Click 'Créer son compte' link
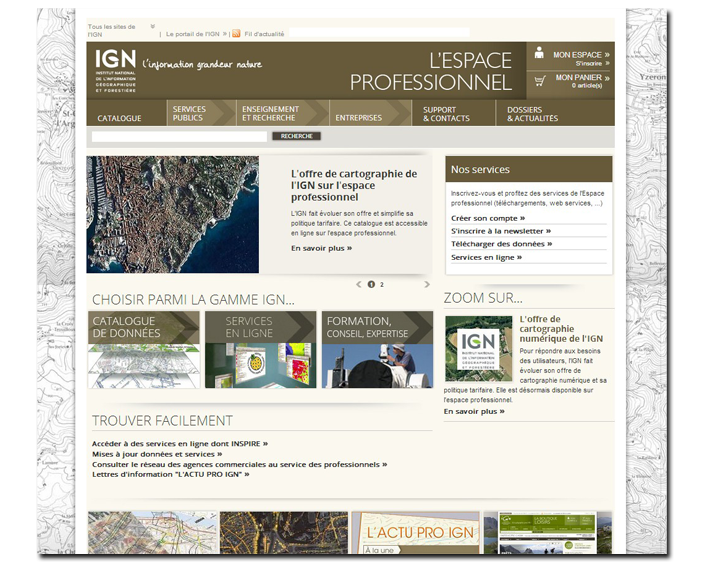The image size is (709, 567). pyautogui.click(x=488, y=218)
